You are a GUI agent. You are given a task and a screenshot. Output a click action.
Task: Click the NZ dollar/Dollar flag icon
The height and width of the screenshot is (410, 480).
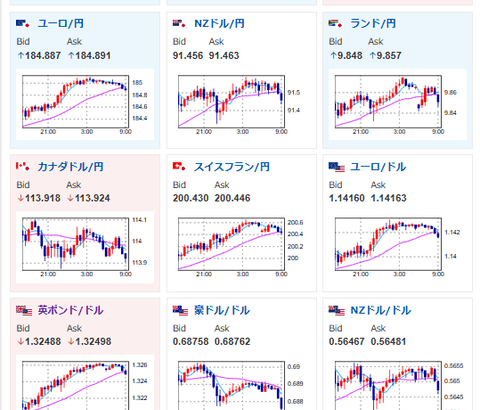coord(336,310)
